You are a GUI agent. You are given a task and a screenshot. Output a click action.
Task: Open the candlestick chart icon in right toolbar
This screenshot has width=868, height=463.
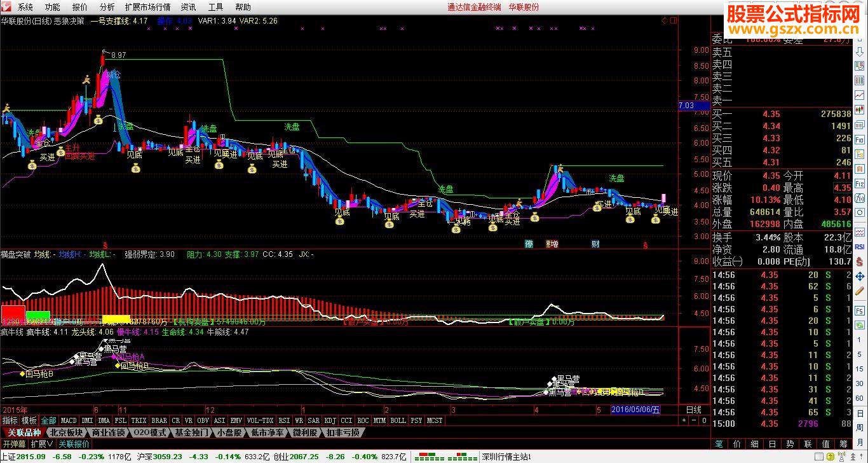pos(858,109)
